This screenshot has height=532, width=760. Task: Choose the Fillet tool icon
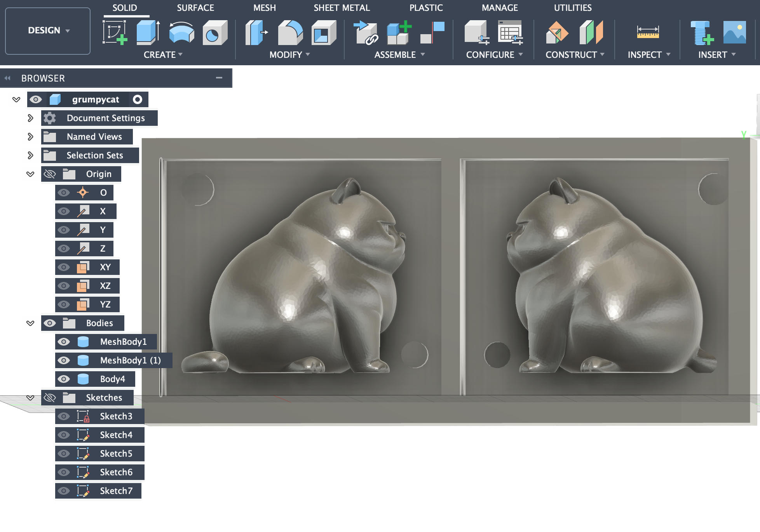coord(290,33)
